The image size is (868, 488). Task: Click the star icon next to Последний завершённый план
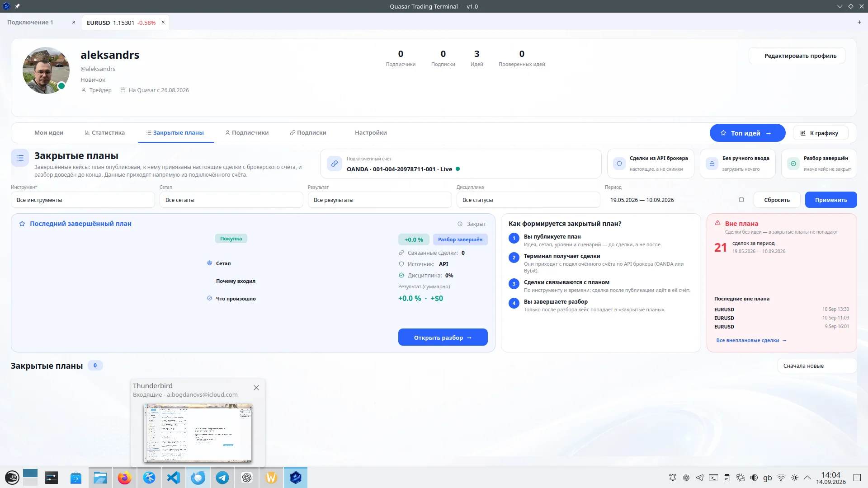point(22,224)
